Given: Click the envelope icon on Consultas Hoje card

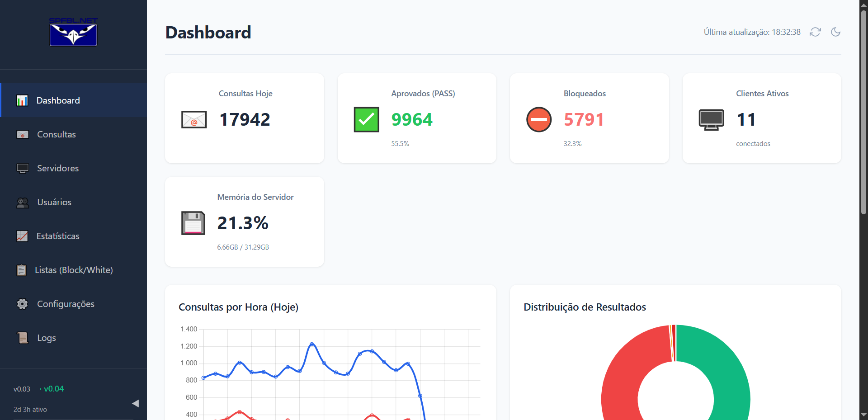Looking at the screenshot, I should tap(194, 120).
